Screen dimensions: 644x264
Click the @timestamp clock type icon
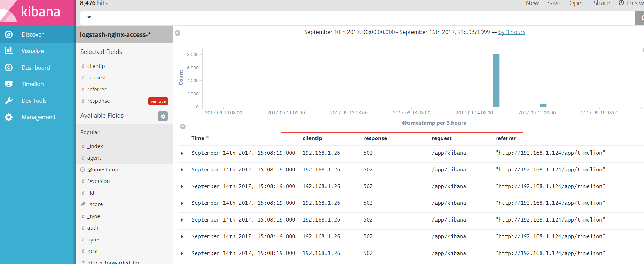coord(83,170)
